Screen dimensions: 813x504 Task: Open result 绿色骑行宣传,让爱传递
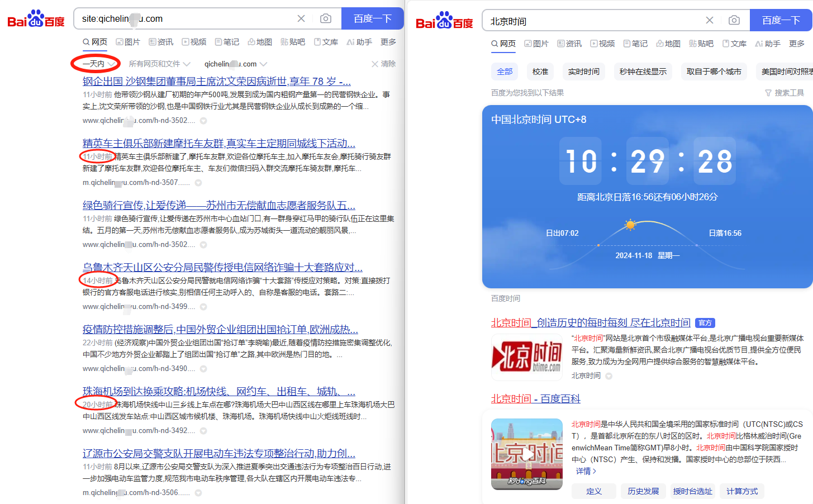[x=219, y=206]
